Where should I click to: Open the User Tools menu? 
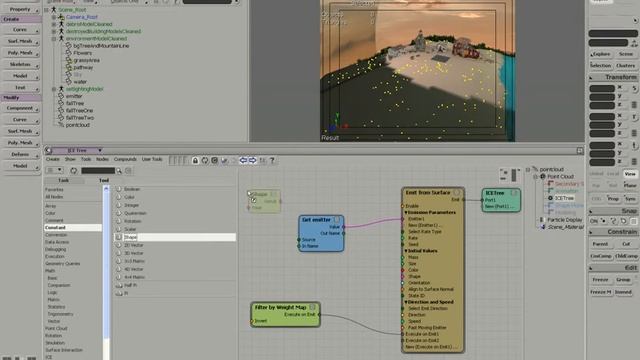tap(152, 159)
